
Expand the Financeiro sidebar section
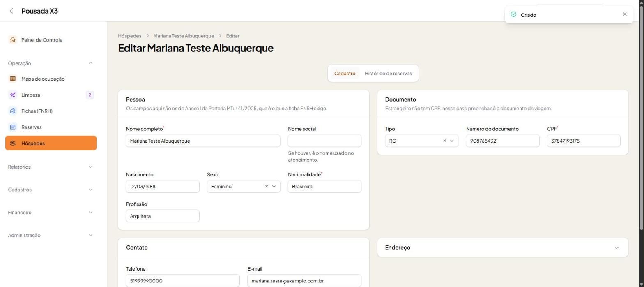(90, 213)
